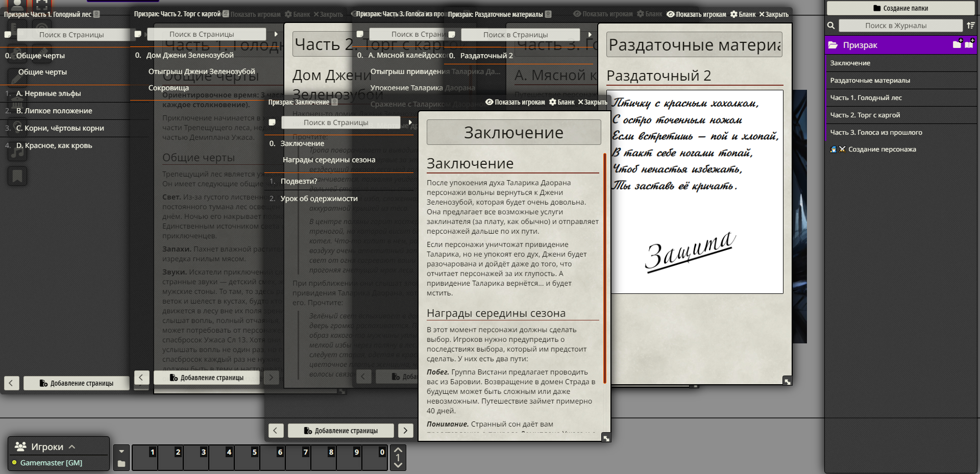Click Добавление страницы in Часть 2 window

pyautogui.click(x=207, y=378)
